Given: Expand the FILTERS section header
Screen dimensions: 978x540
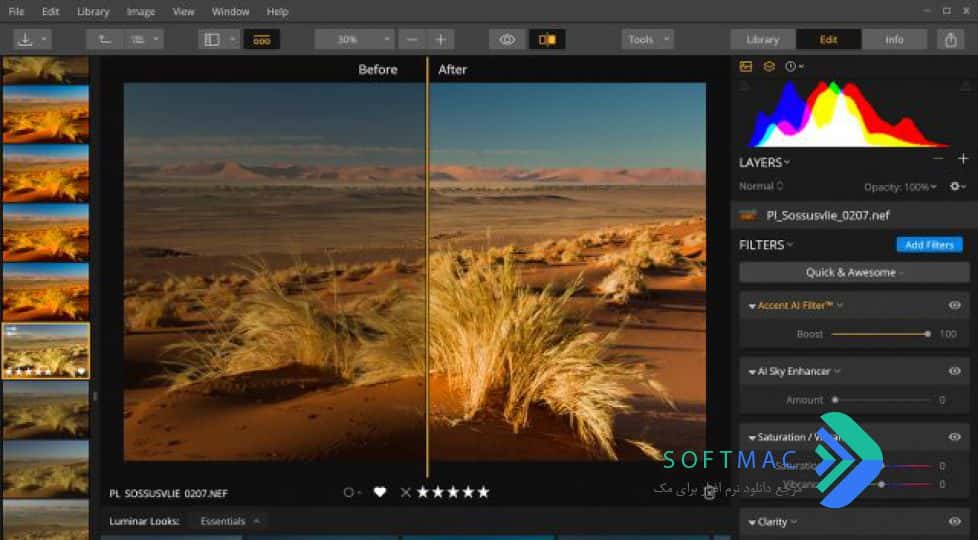Looking at the screenshot, I should pos(766,245).
